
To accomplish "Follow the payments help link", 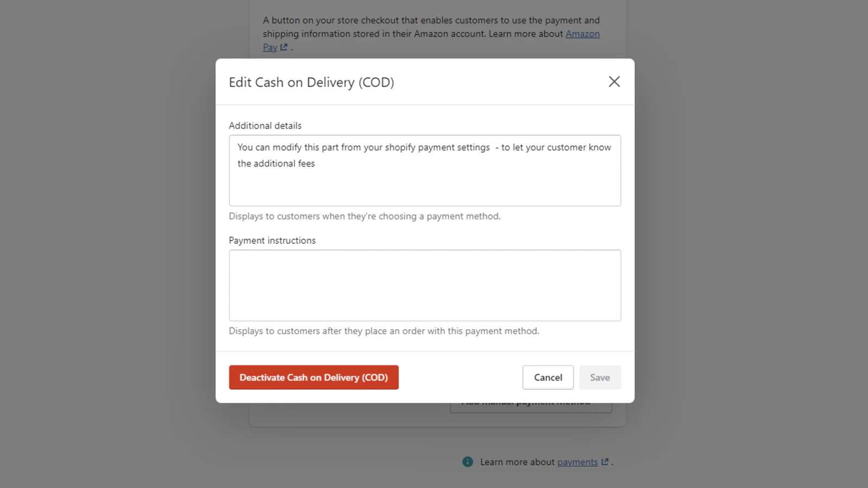I will (577, 462).
